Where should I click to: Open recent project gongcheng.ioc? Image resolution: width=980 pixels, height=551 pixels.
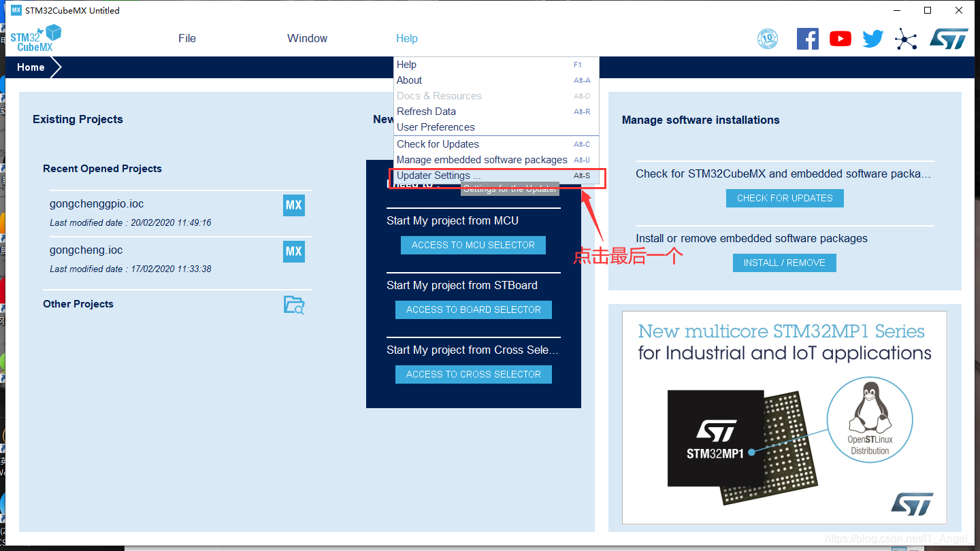[x=86, y=250]
